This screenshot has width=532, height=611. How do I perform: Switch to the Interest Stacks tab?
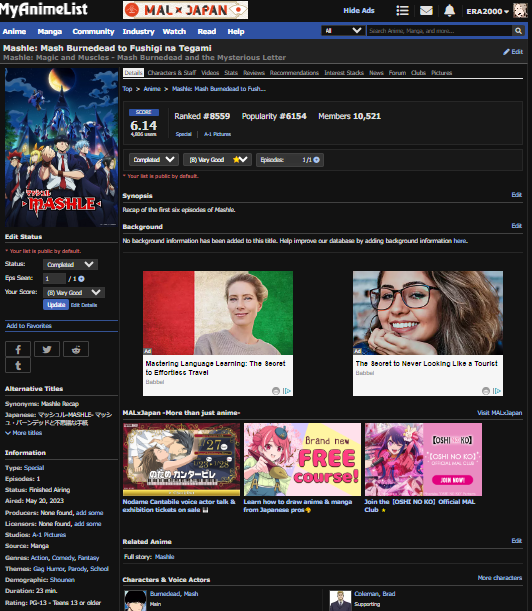[344, 73]
